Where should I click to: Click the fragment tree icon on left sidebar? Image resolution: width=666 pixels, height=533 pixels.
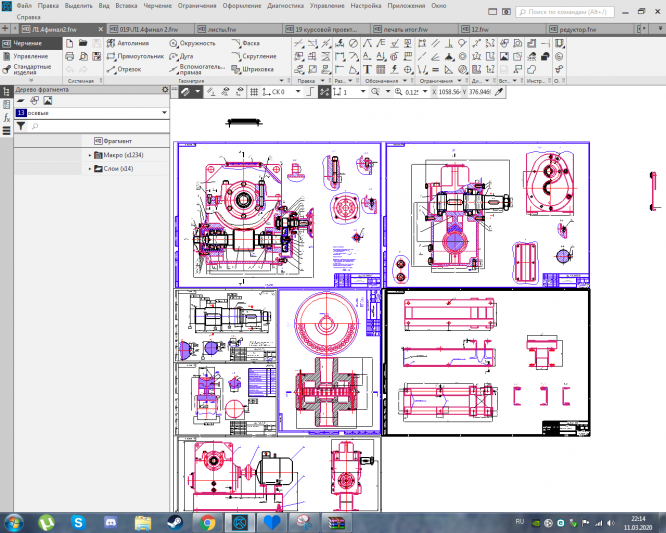[6, 92]
